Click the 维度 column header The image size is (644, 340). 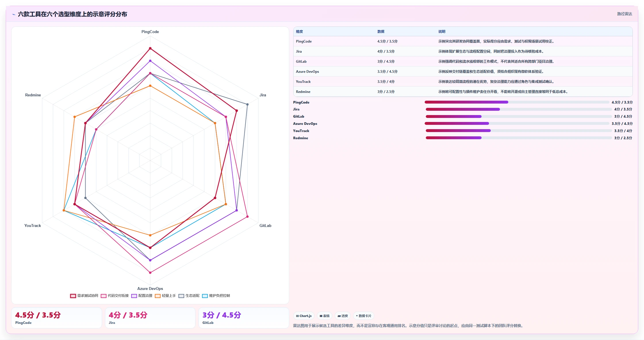pos(299,32)
